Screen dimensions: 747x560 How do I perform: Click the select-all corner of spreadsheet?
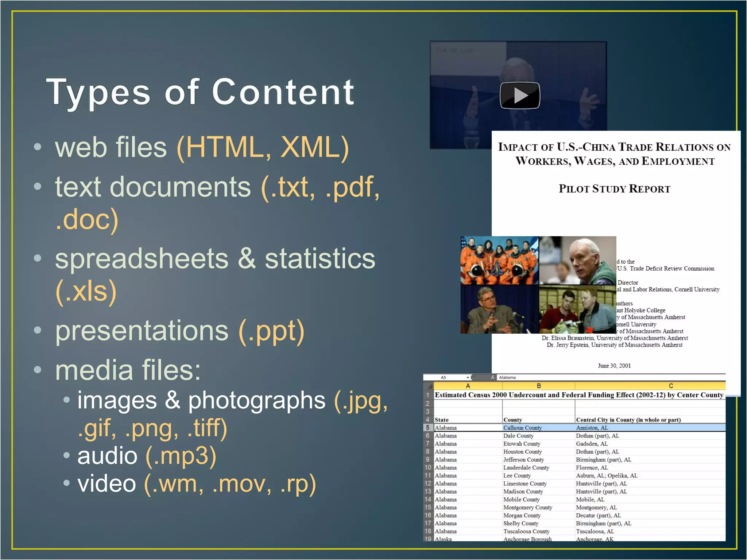[x=428, y=386]
